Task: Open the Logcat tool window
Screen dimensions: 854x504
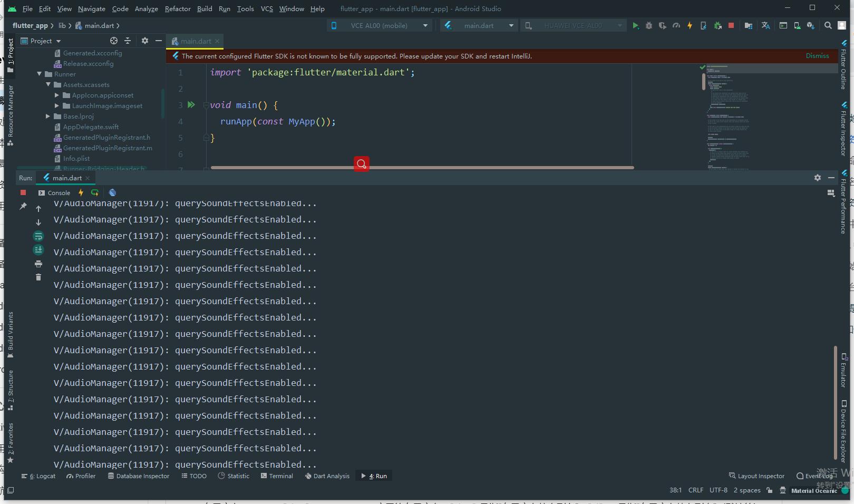Action: (x=38, y=476)
